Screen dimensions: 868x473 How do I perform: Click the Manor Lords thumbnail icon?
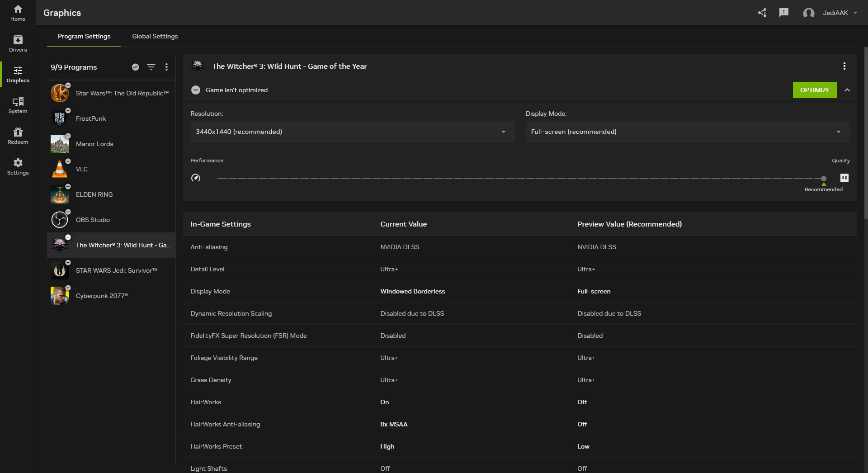coord(60,144)
